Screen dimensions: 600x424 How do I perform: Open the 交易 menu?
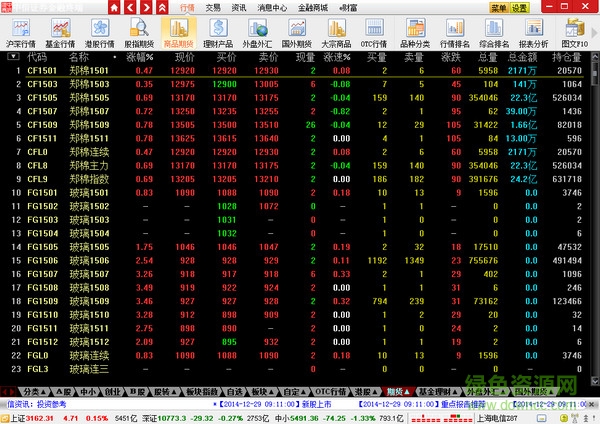pos(213,7)
